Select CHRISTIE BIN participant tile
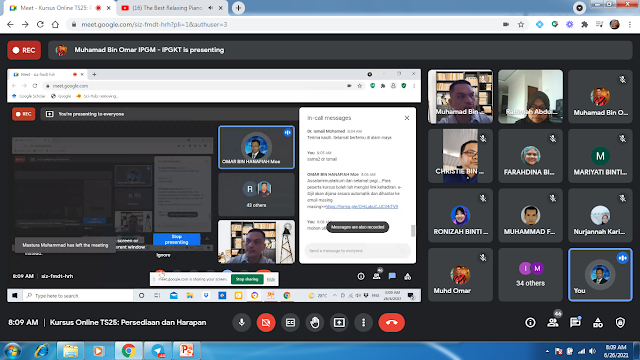This screenshot has height=360, width=640. pyautogui.click(x=460, y=156)
